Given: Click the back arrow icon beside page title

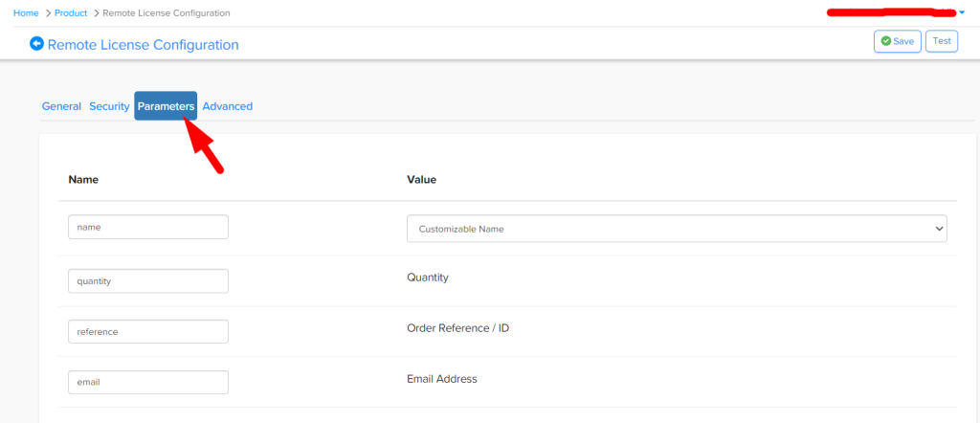Looking at the screenshot, I should click(x=37, y=44).
